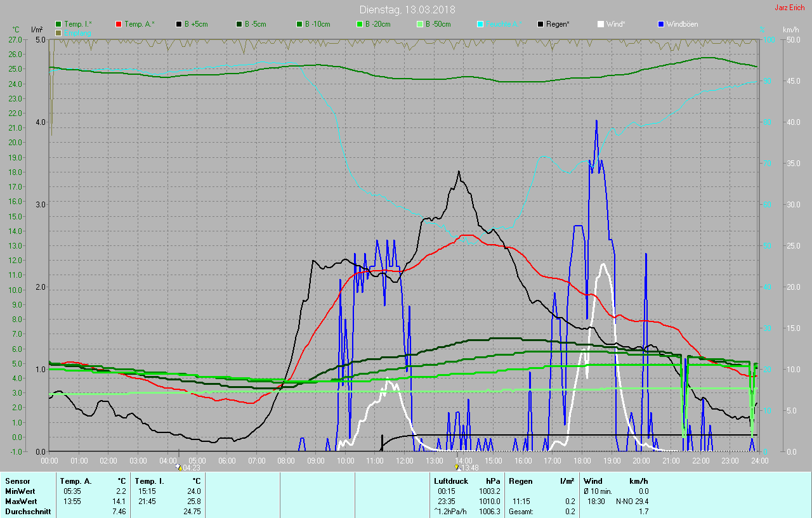Click the Jarz Erich text in the corner
The image size is (812, 518).
[x=790, y=8]
